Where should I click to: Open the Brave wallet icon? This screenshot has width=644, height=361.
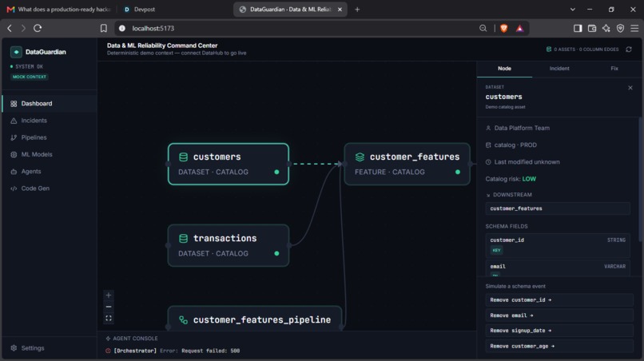tap(592, 28)
